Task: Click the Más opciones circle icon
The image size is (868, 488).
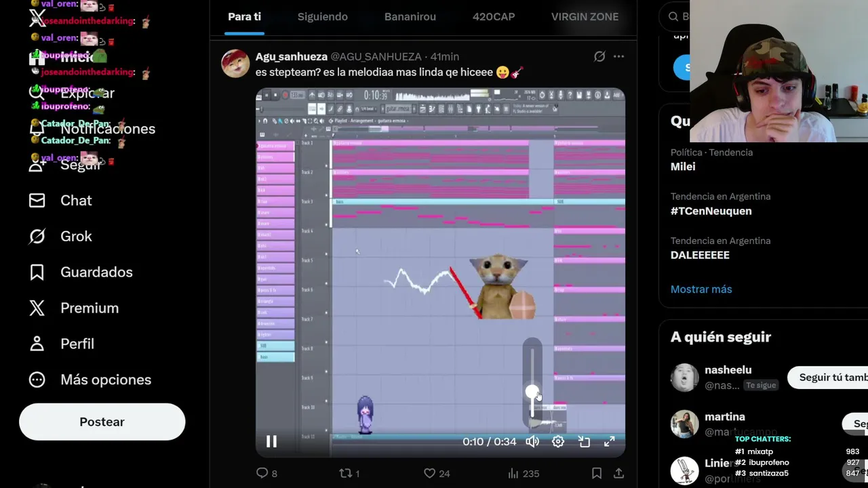Action: coord(37,380)
